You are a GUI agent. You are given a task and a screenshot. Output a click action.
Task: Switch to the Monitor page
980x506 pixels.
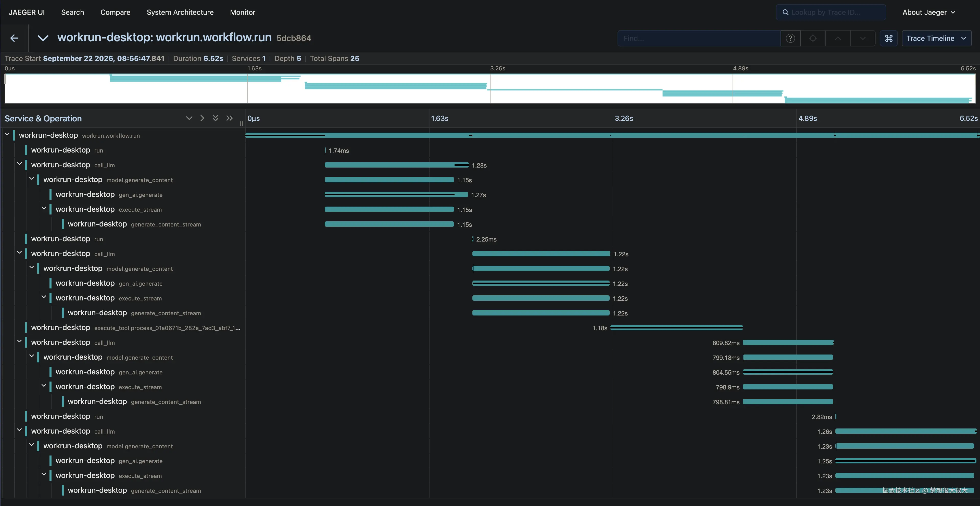(x=243, y=12)
